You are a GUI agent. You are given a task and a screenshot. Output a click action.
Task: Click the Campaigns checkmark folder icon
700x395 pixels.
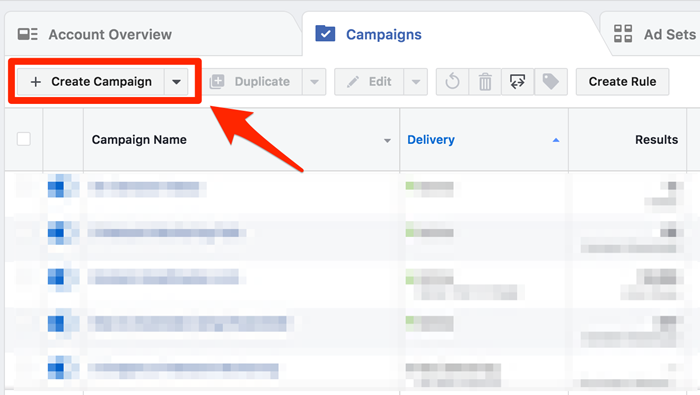click(325, 34)
